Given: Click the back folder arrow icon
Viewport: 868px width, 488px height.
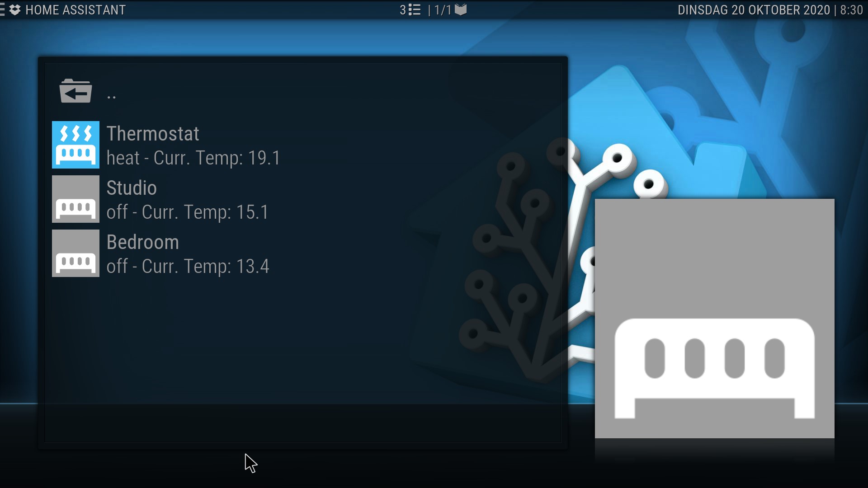Looking at the screenshot, I should point(75,91).
